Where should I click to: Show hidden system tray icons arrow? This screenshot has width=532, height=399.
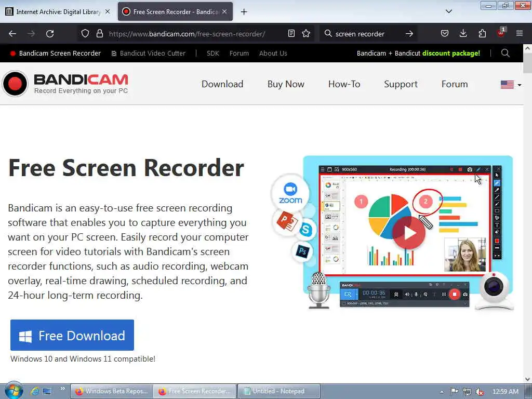point(442,392)
